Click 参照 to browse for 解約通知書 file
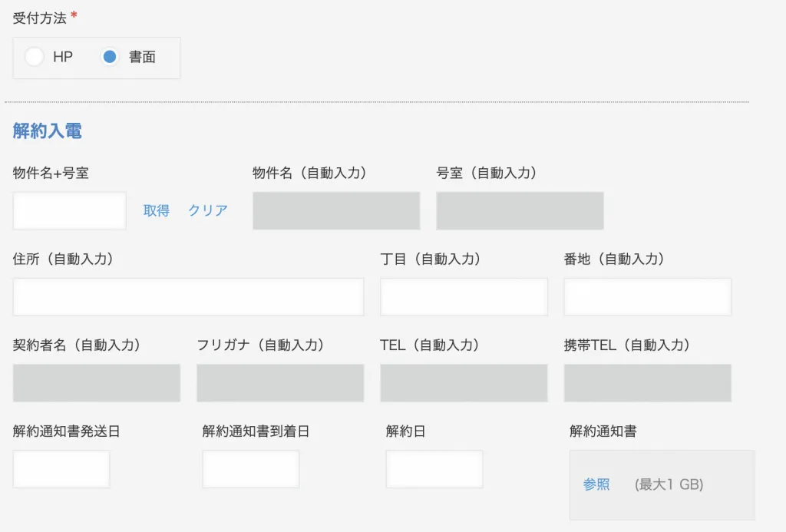Image resolution: width=786 pixels, height=532 pixels. [x=596, y=484]
